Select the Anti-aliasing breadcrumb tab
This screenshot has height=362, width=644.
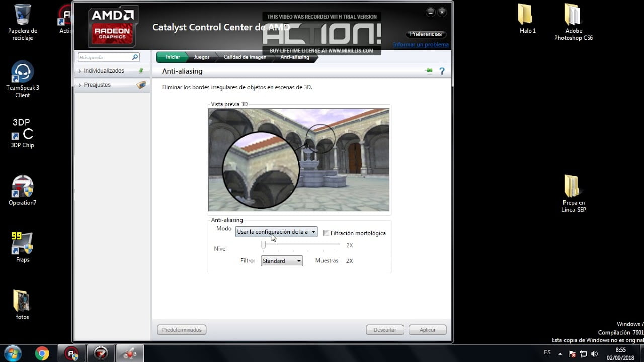pyautogui.click(x=295, y=57)
